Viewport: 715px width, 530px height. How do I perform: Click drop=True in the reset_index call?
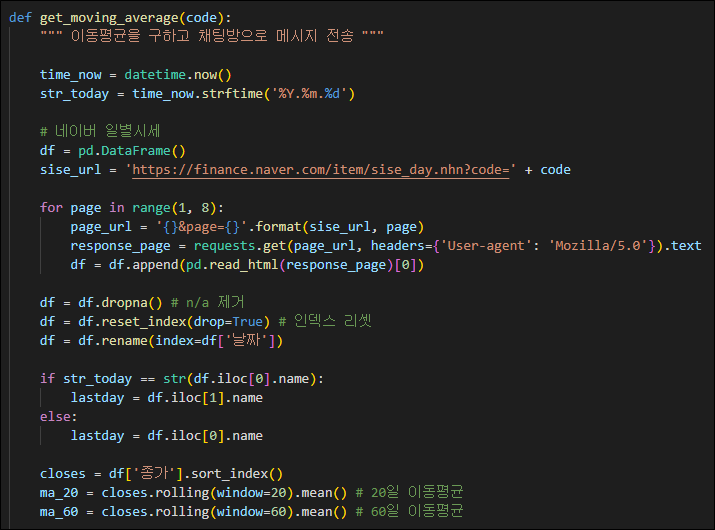pyautogui.click(x=228, y=322)
